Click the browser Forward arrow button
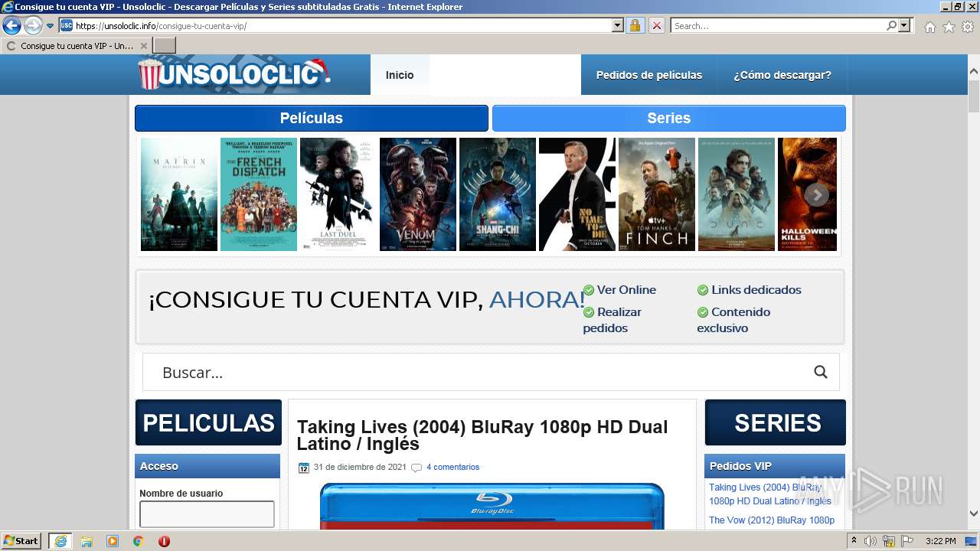 (33, 26)
